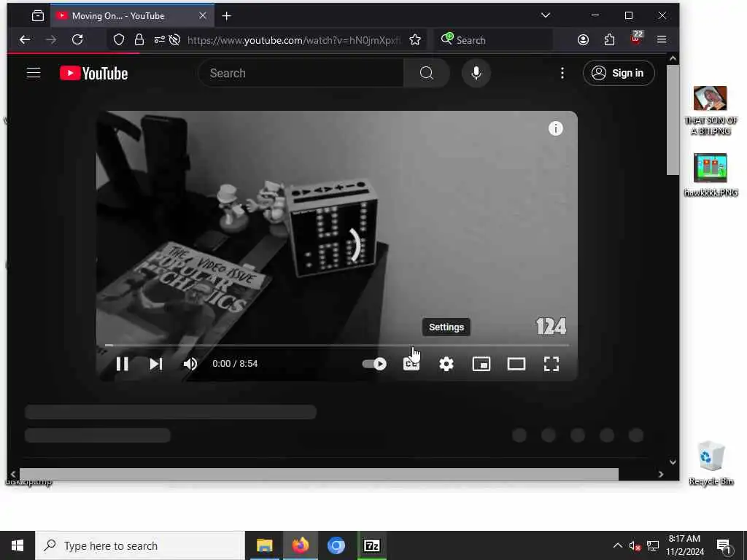
Task: Turn on closed captions
Action: click(x=411, y=365)
